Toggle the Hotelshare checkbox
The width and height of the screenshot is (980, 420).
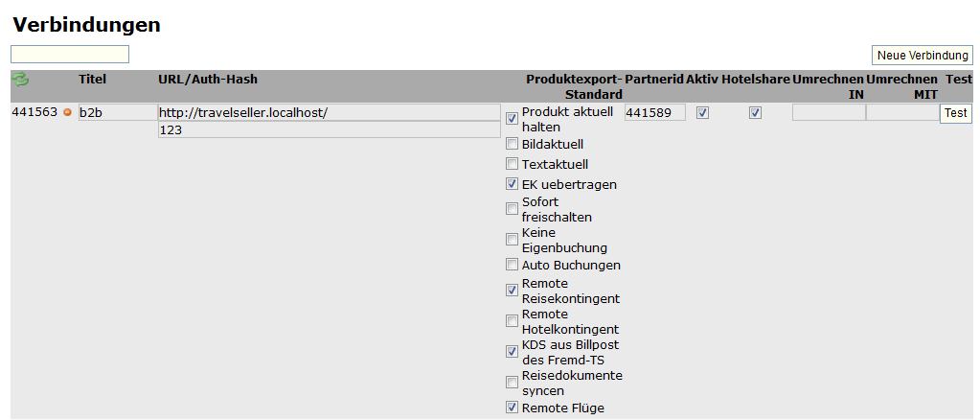click(x=756, y=113)
